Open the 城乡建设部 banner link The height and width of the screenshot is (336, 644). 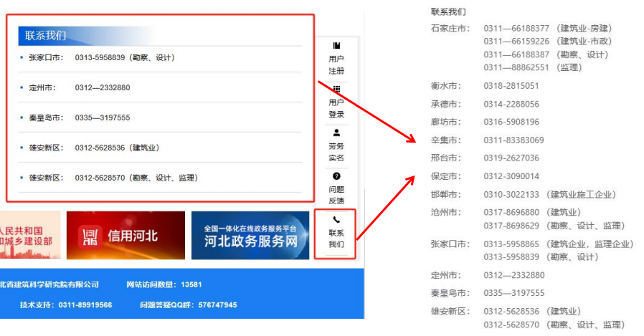coord(30,235)
